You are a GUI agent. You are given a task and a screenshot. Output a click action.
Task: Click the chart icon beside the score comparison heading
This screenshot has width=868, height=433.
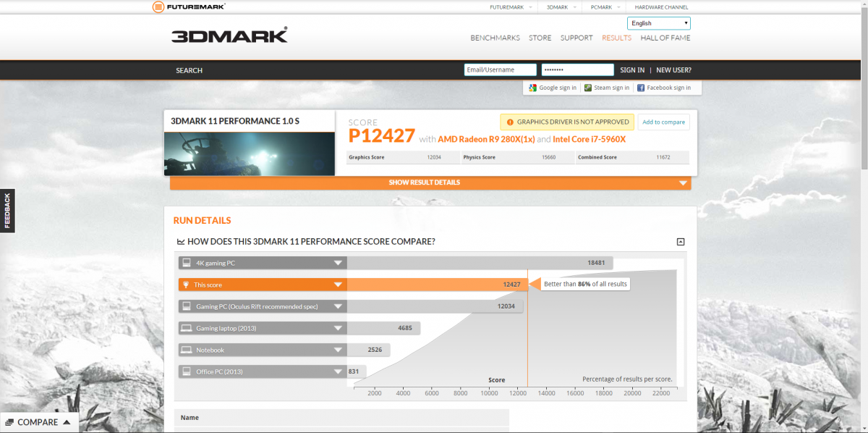pyautogui.click(x=181, y=242)
